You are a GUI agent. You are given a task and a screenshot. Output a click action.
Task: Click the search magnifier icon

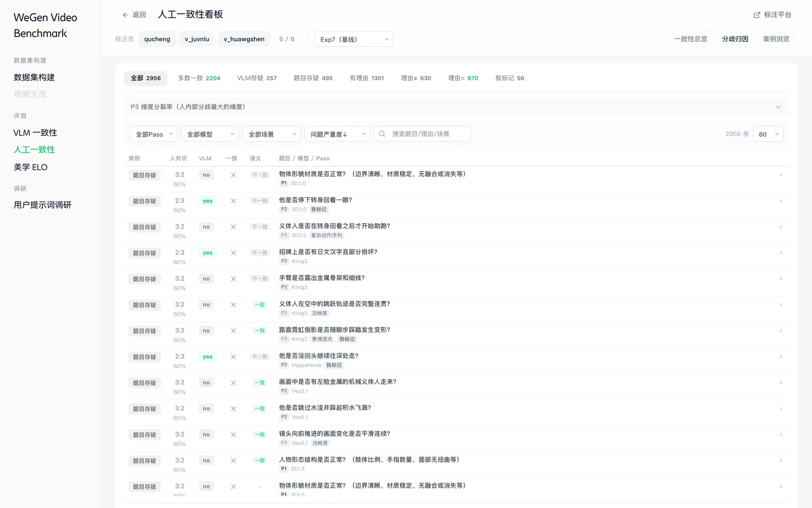click(x=382, y=134)
